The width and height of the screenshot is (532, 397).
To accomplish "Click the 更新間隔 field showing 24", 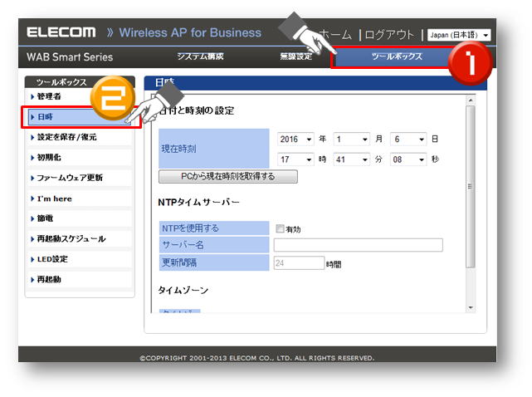I will coord(300,262).
